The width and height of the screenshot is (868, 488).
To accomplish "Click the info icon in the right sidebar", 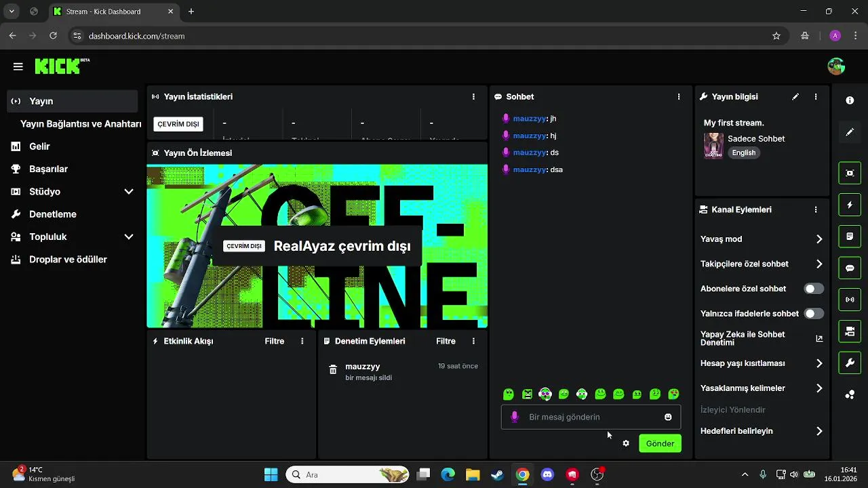I will click(850, 100).
